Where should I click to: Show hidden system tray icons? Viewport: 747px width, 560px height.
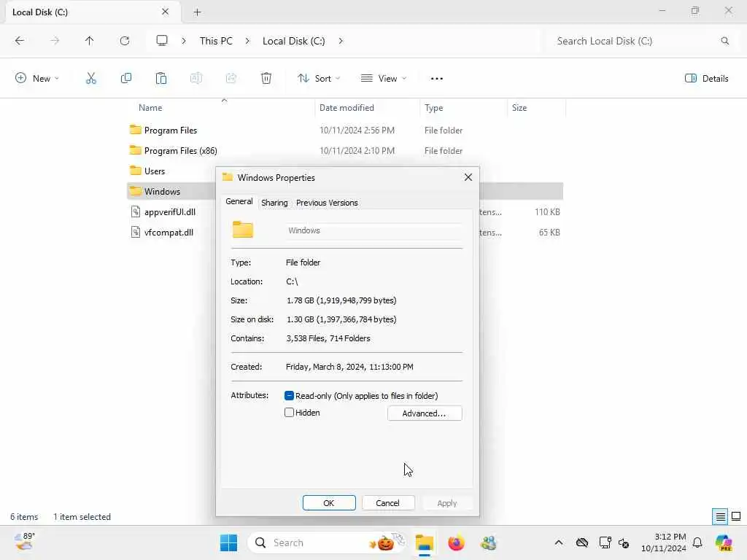(x=559, y=542)
